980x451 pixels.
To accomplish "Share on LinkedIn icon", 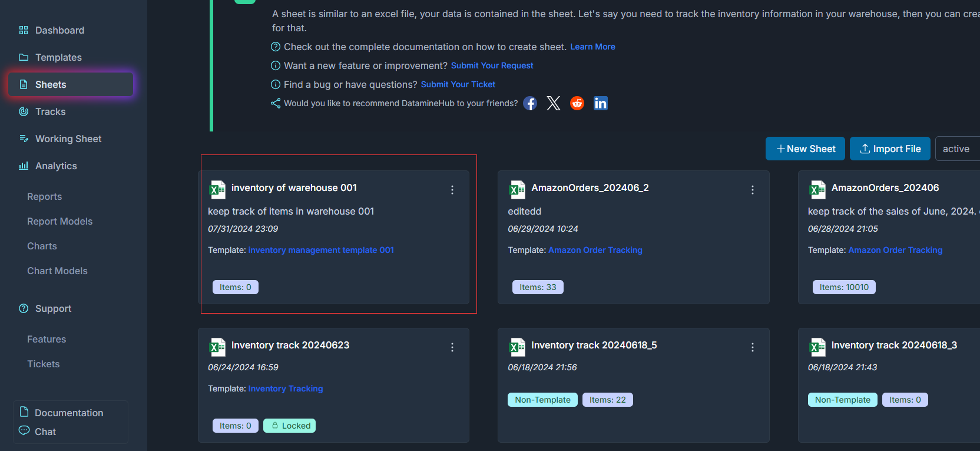I will 601,103.
